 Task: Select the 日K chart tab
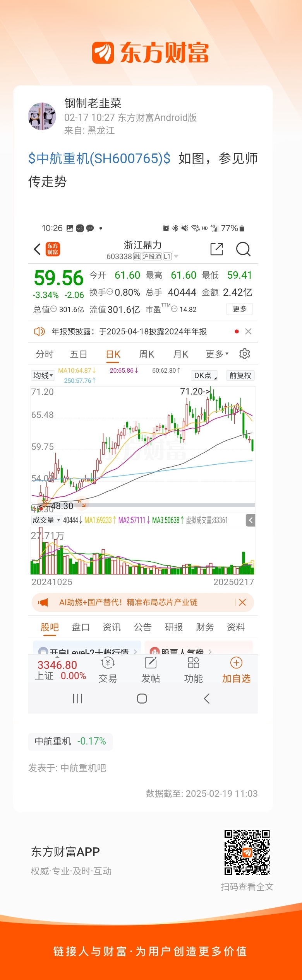[113, 354]
